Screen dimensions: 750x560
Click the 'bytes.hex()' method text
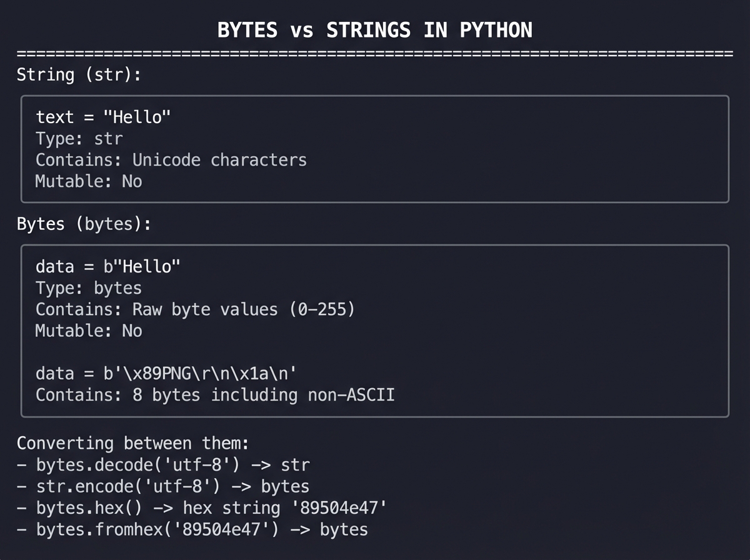89,507
